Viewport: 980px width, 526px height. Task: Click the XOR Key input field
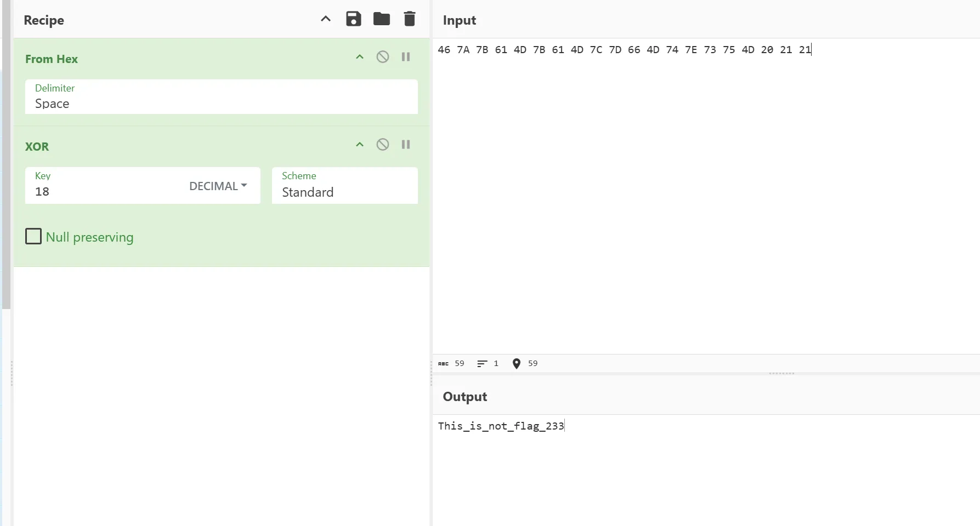(x=104, y=191)
